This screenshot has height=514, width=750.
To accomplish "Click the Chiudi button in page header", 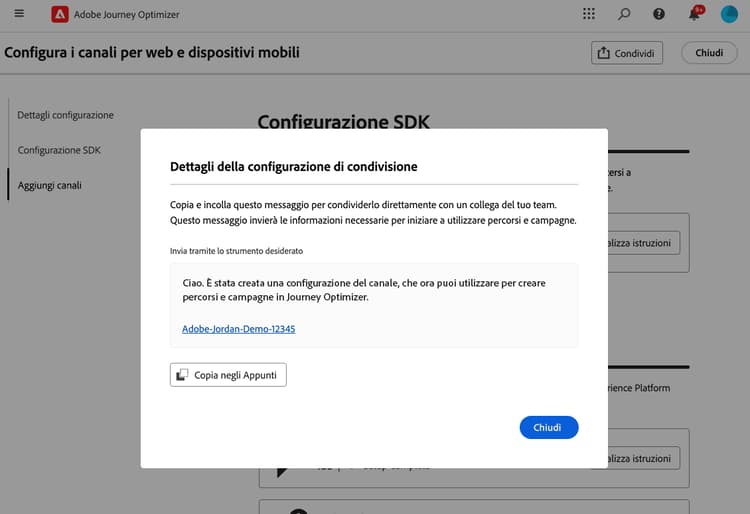I will (709, 53).
